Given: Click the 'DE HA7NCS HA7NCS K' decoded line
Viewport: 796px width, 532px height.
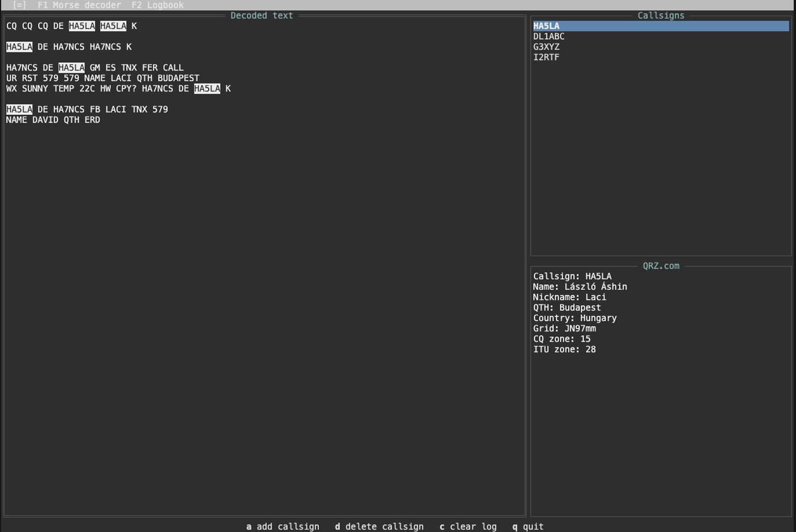Looking at the screenshot, I should (69, 47).
